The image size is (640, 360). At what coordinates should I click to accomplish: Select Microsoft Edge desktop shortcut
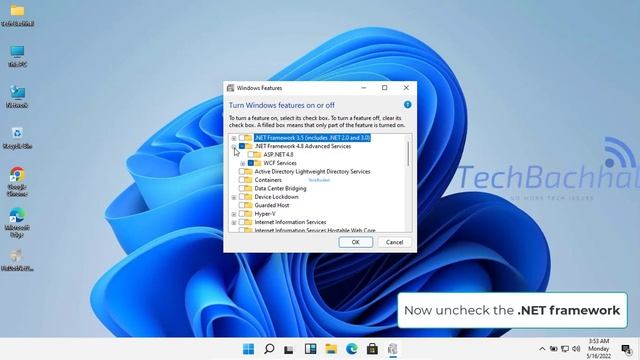pyautogui.click(x=17, y=222)
